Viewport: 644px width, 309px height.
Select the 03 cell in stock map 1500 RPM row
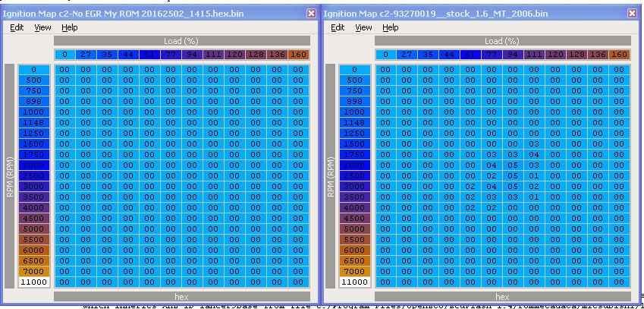click(534, 144)
